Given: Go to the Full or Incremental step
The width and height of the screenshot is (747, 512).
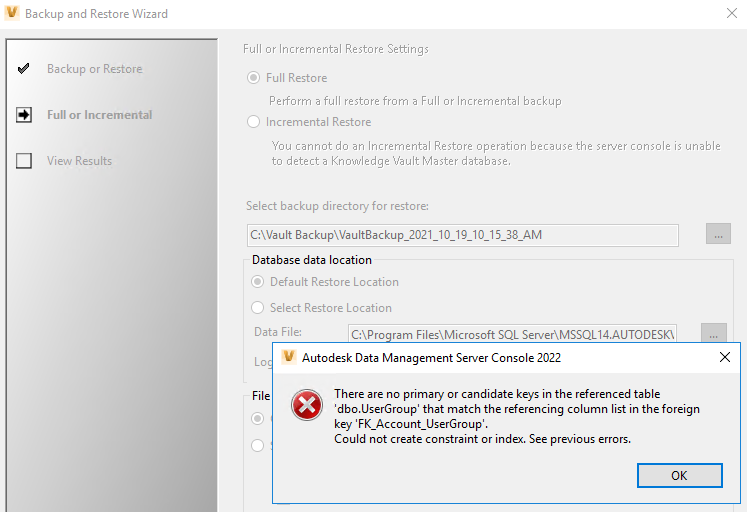Looking at the screenshot, I should coord(99,115).
